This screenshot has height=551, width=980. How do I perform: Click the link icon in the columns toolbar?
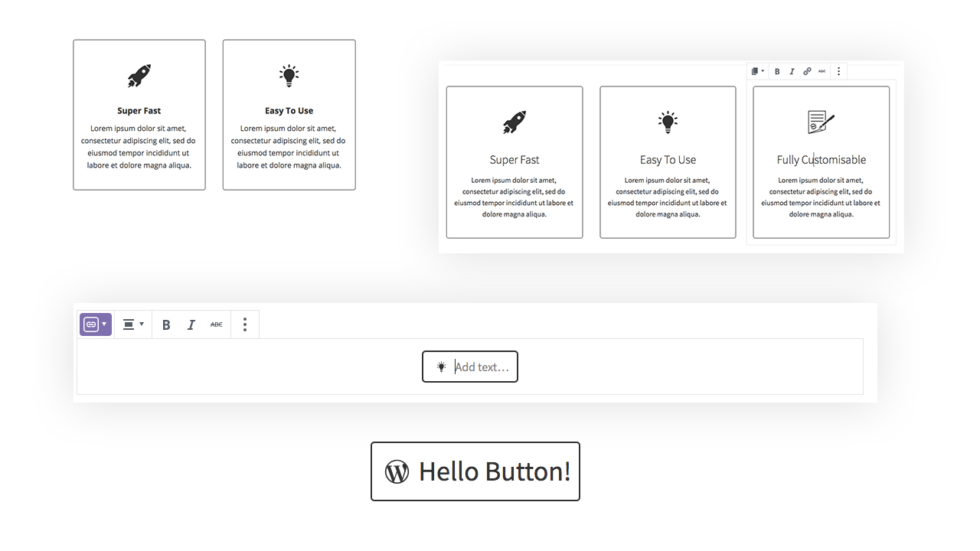pyautogui.click(x=807, y=71)
